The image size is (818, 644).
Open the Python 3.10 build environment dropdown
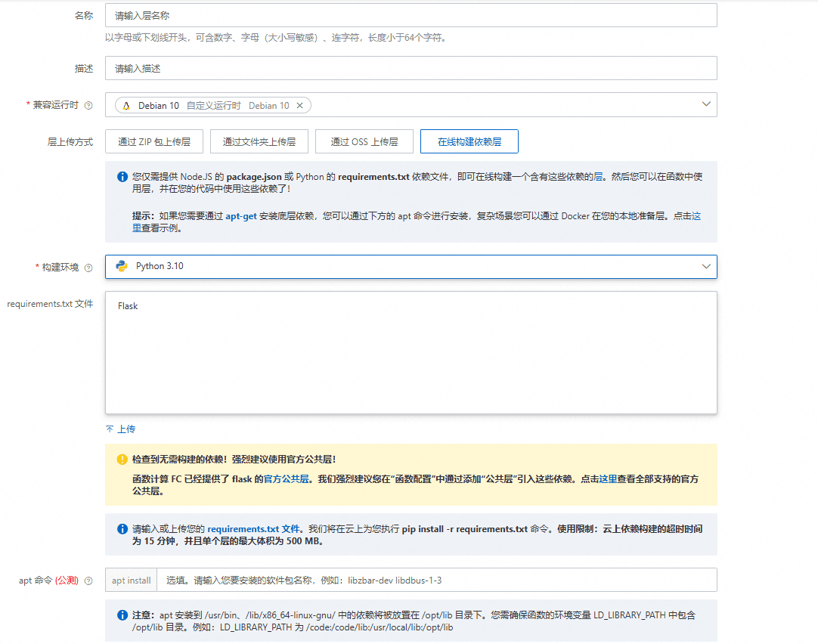tap(706, 266)
